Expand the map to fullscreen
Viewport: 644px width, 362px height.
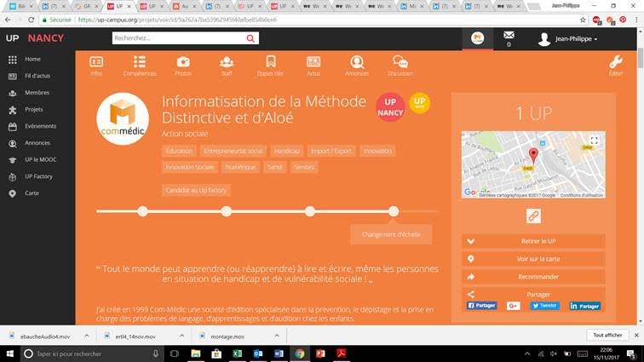click(594, 141)
